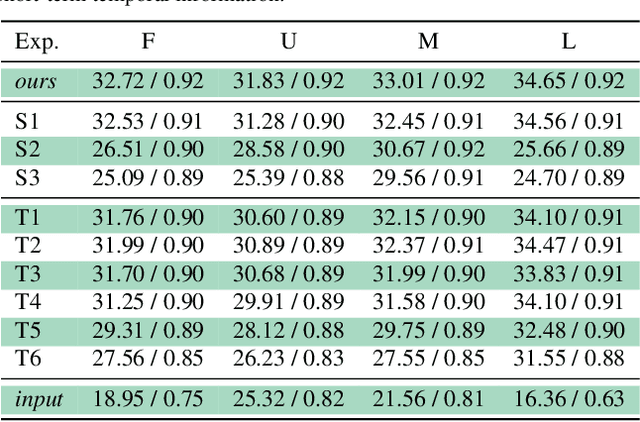Select the S1 row label
This screenshot has width=640, height=422.
click(x=27, y=122)
